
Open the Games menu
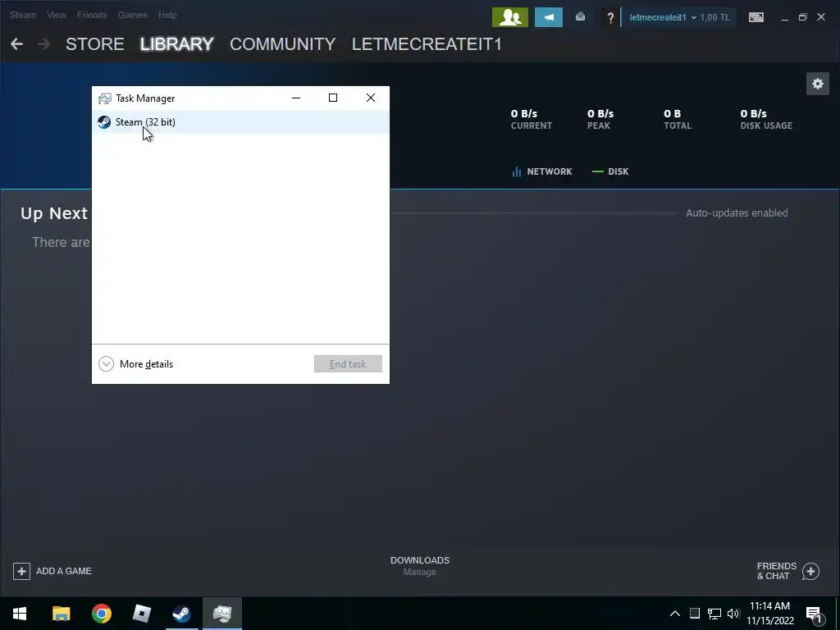(132, 15)
